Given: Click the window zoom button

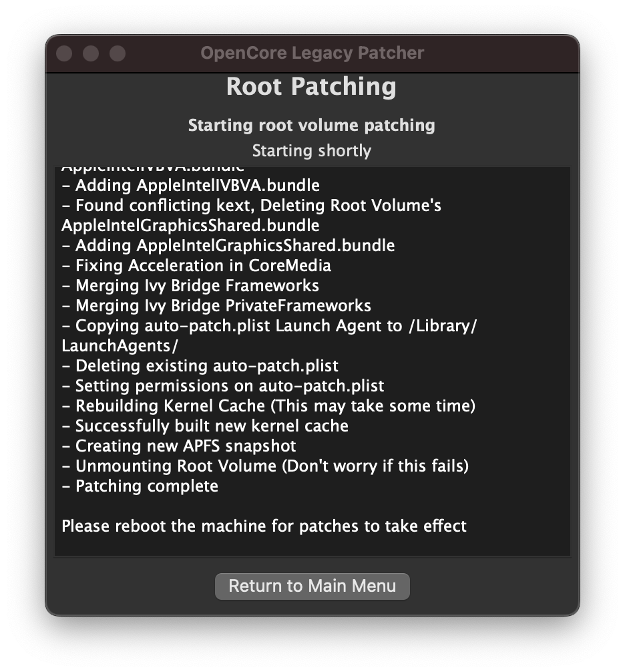Looking at the screenshot, I should [x=118, y=53].
